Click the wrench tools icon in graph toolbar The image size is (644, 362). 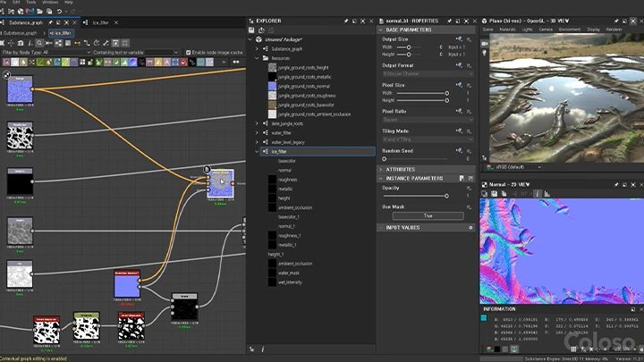[x=106, y=43]
